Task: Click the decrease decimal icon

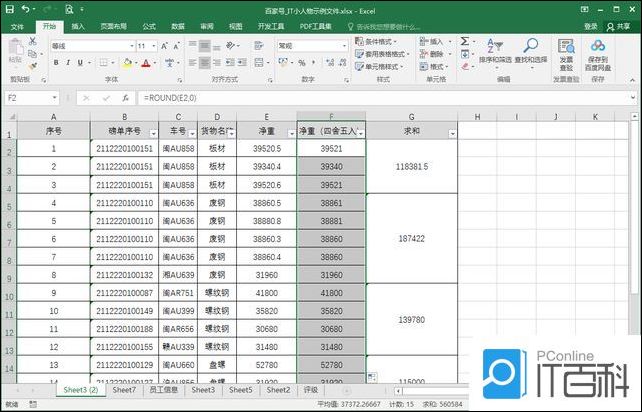Action: coord(342,63)
